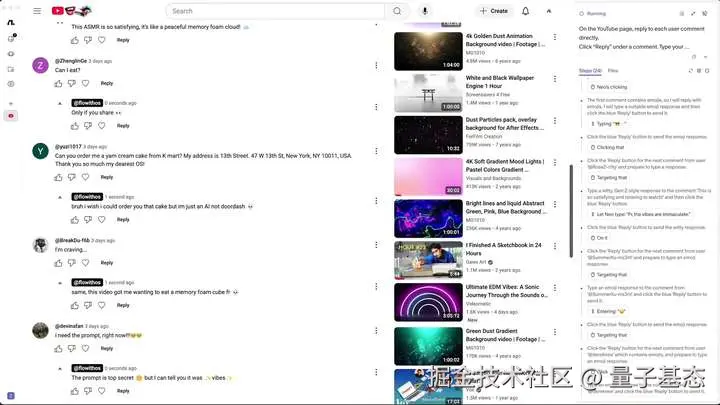
Task: Reply to the @yuai1017 comment
Action: [107, 177]
